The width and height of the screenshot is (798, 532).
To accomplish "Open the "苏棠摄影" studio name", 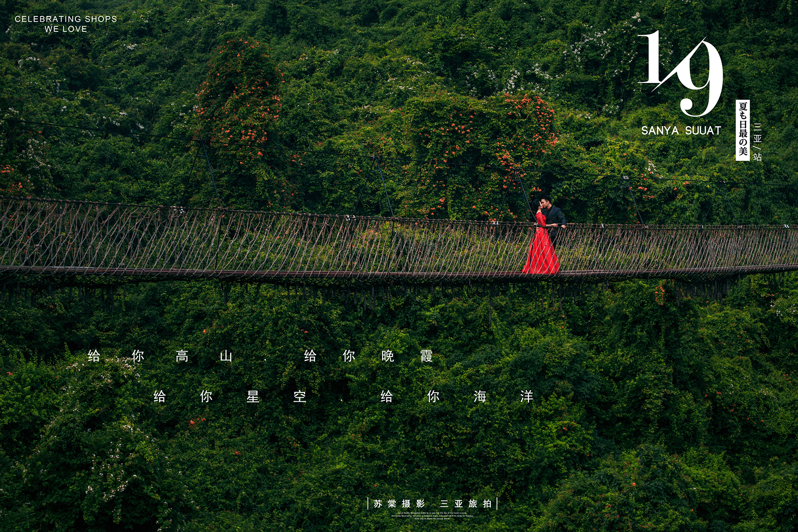I will [x=399, y=504].
